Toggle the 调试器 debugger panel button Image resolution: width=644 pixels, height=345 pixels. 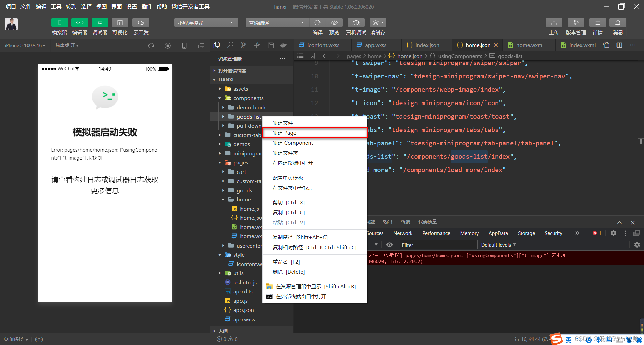[x=100, y=23]
